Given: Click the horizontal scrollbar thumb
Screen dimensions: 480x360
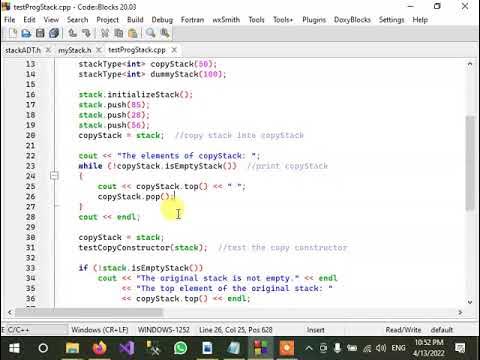Looking at the screenshot, I should pyautogui.click(x=89, y=312).
